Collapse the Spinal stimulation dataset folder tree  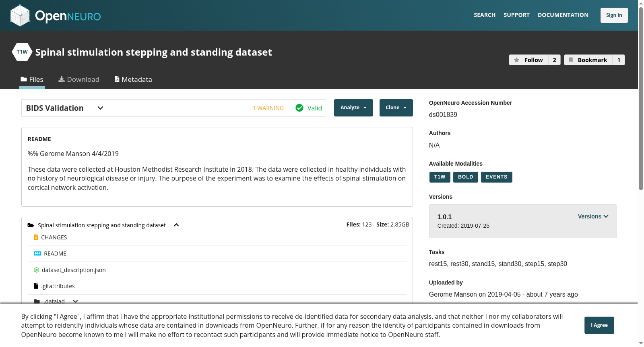click(176, 225)
